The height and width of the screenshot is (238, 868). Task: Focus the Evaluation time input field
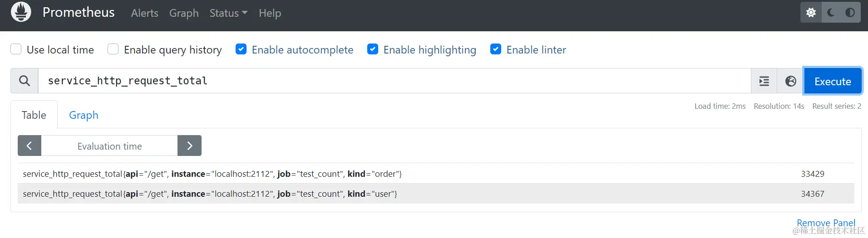pos(109,146)
